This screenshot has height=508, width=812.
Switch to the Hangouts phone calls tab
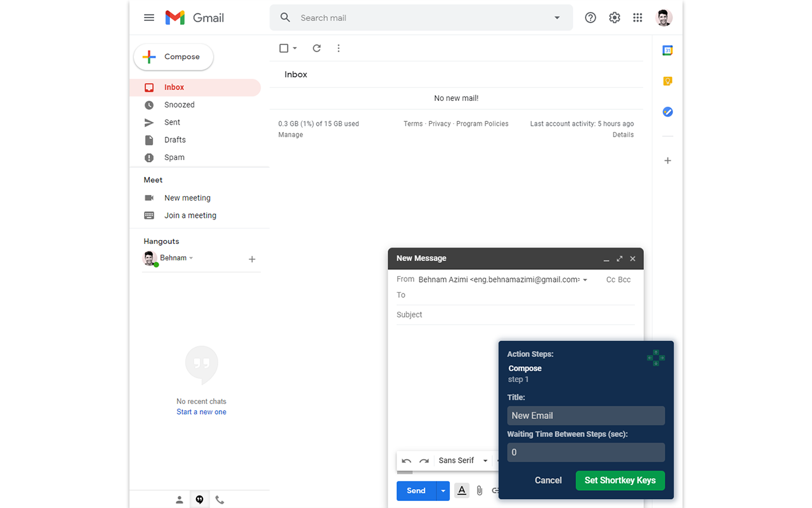(x=219, y=500)
